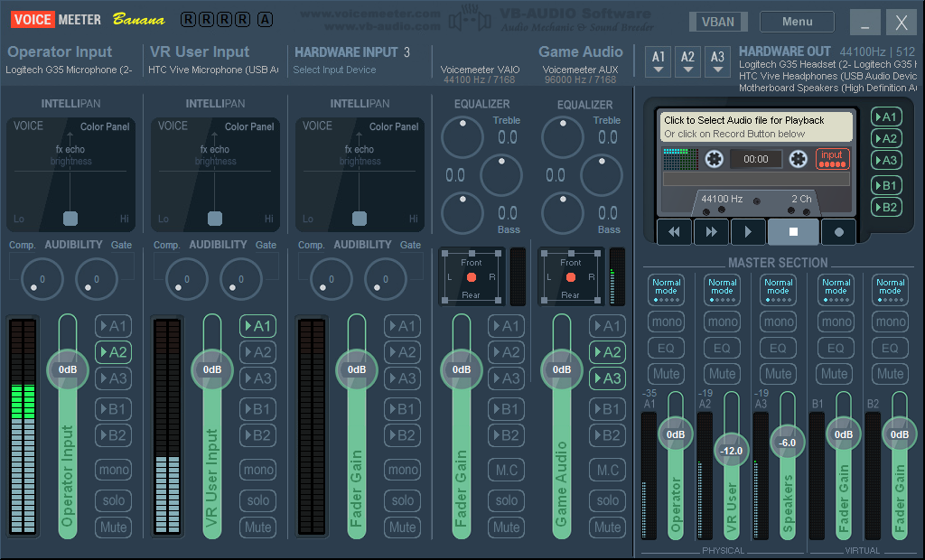Click the left cassette reel
925x560 pixels.
click(714, 159)
